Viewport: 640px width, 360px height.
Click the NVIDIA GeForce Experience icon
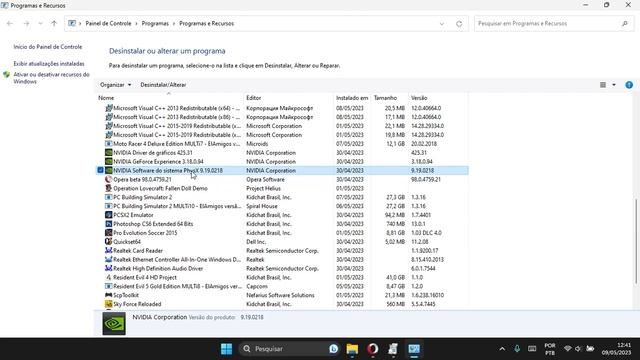pyautogui.click(x=109, y=162)
